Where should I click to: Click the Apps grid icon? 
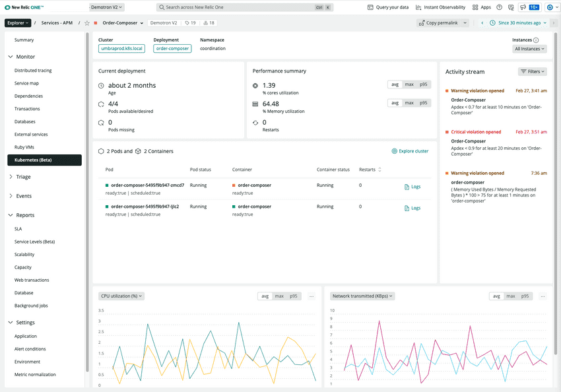pos(482,7)
